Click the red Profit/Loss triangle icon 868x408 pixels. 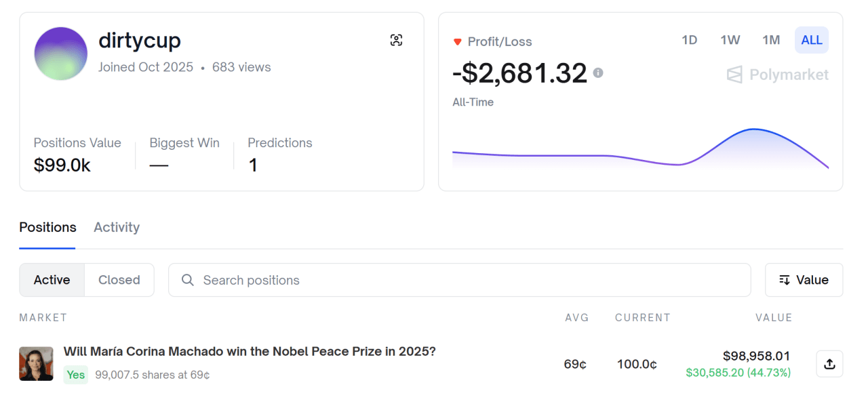[x=457, y=42]
